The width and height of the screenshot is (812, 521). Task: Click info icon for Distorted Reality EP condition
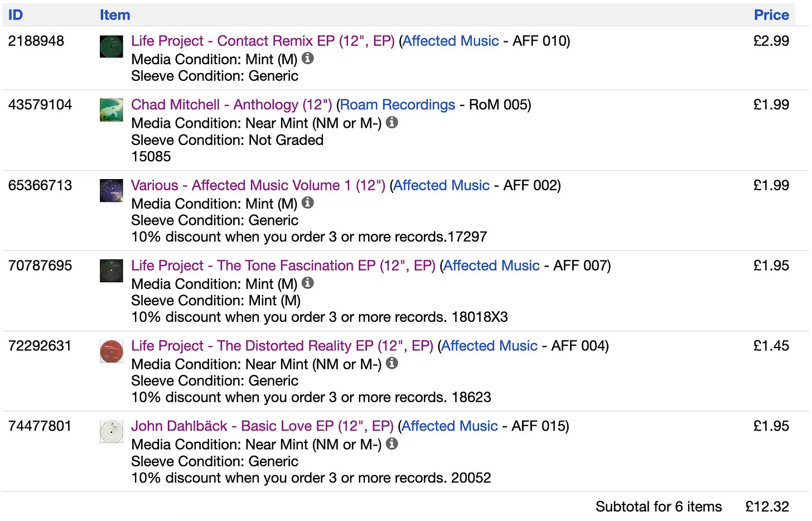pyautogui.click(x=392, y=363)
